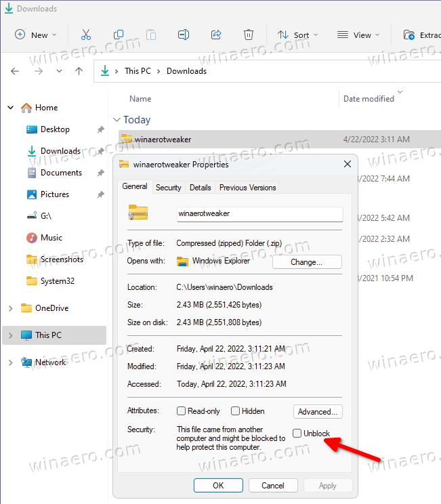Click the Desktop icon in sidebar
The width and height of the screenshot is (441, 504).
[x=31, y=129]
